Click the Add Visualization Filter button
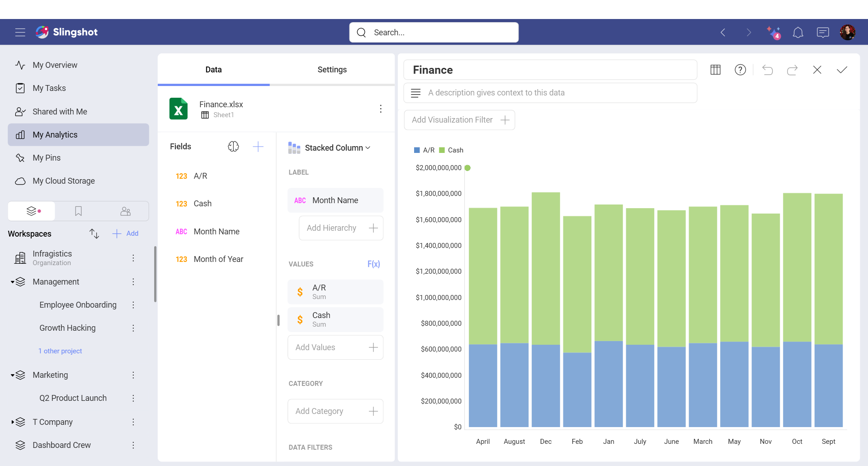Viewport: 868px width, 466px height. tap(459, 120)
